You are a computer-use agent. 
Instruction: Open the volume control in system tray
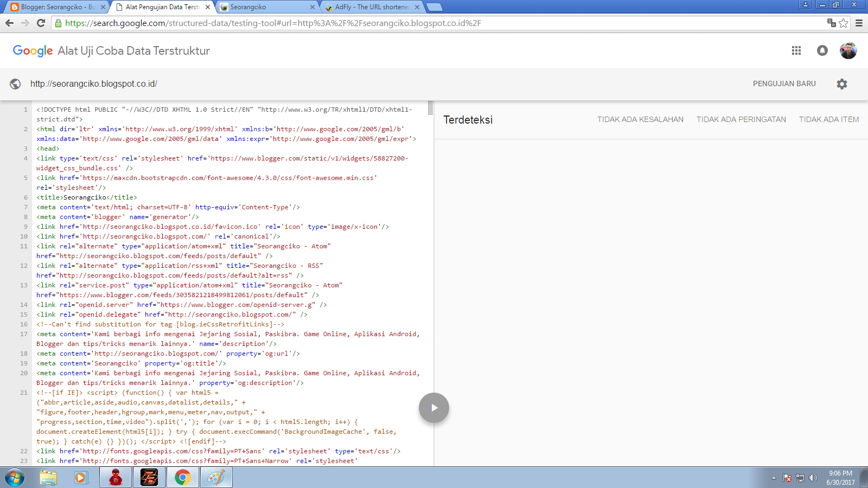point(813,478)
